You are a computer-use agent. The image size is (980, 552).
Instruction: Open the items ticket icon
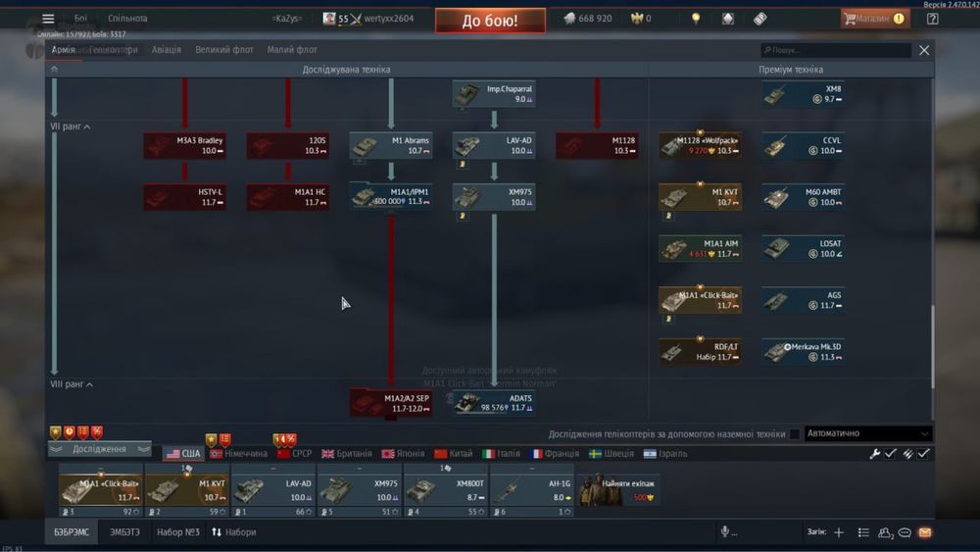760,19
